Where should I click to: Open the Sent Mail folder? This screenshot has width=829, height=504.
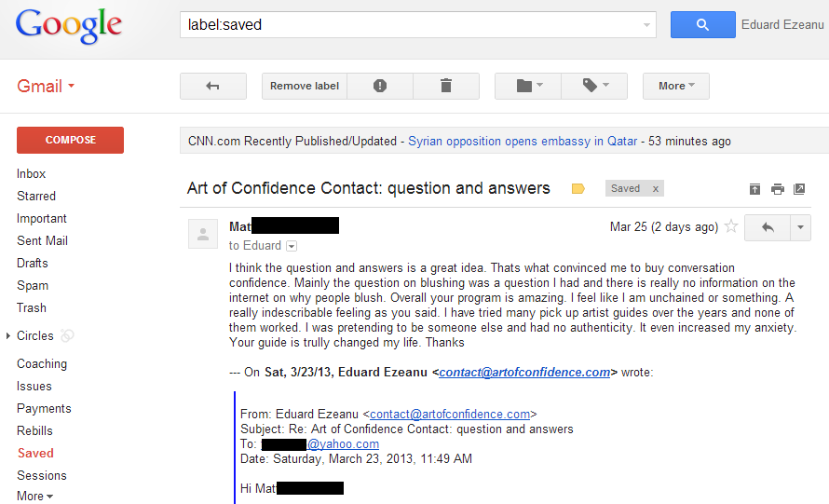click(x=42, y=241)
